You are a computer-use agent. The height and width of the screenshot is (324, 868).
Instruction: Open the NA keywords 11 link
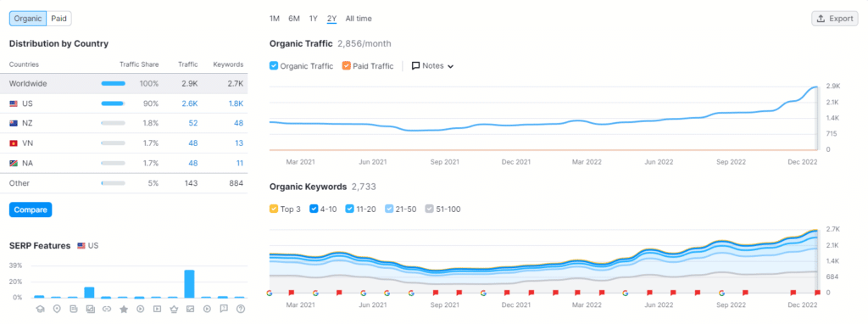[x=239, y=164]
